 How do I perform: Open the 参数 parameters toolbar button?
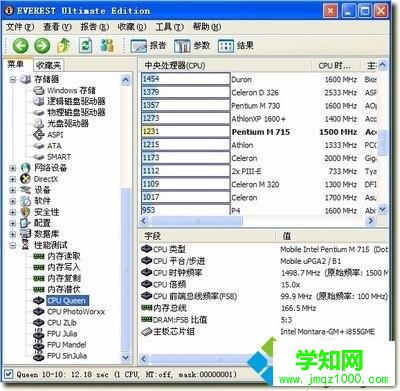(192, 46)
